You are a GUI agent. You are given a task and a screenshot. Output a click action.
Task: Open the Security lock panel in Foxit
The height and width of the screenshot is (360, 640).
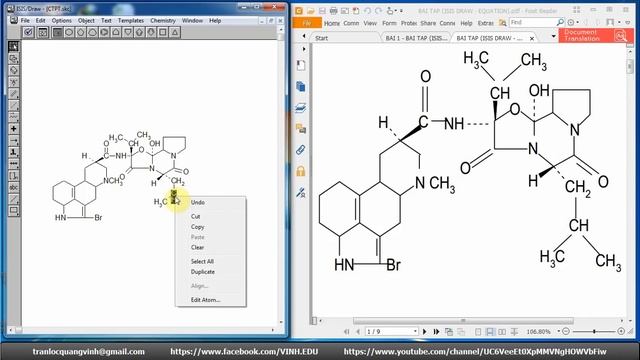pos(301,171)
